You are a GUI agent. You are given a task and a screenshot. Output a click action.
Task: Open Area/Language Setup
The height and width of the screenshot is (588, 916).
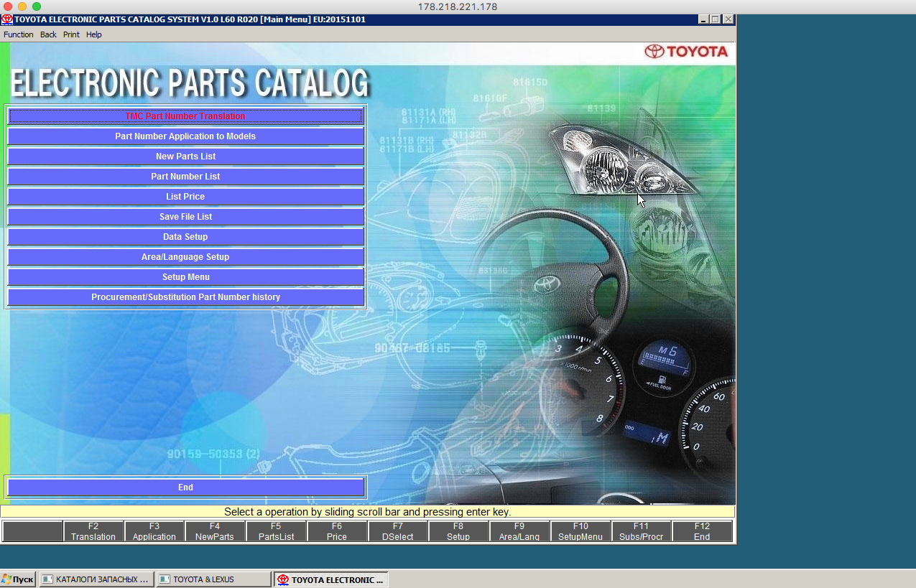pyautogui.click(x=185, y=256)
